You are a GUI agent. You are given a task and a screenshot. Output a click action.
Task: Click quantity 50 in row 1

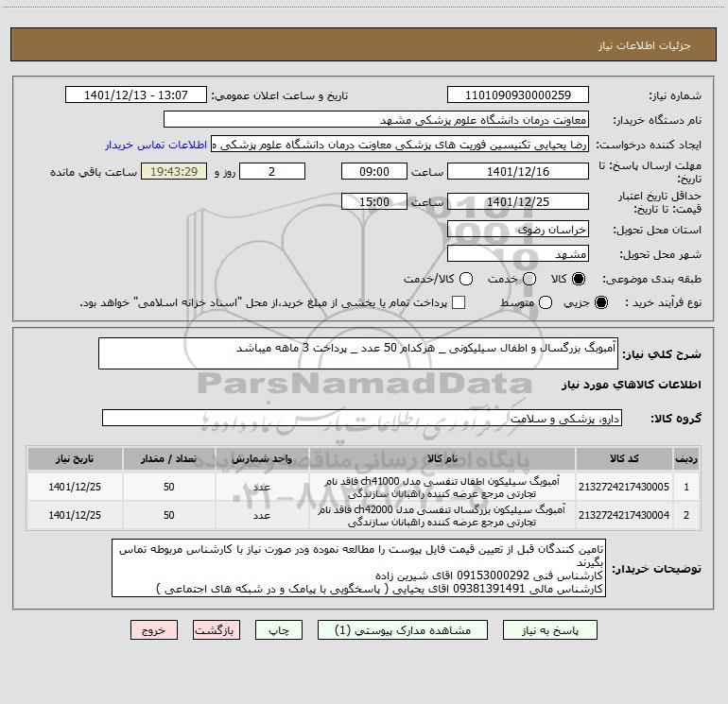click(x=169, y=487)
